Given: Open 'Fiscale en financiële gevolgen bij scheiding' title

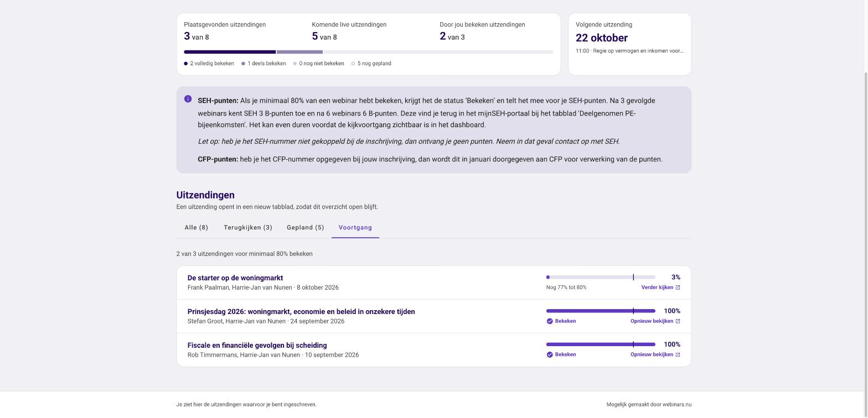Looking at the screenshot, I should coord(257,346).
